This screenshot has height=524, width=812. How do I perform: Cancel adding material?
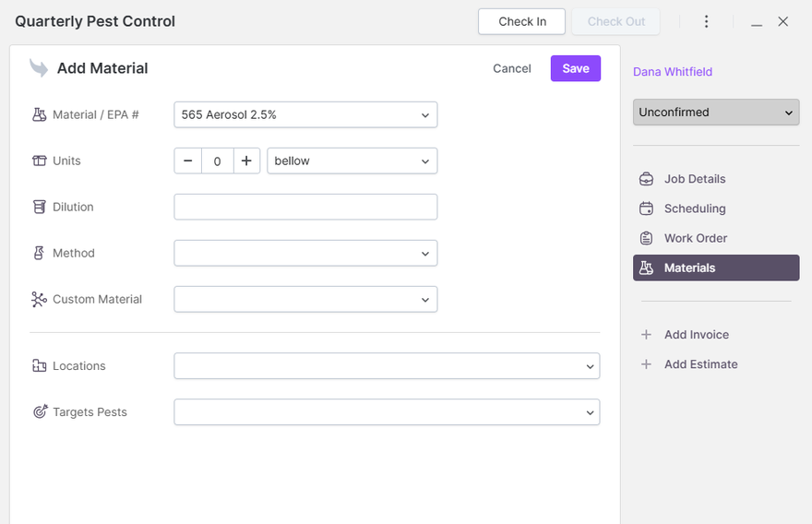[511, 68]
